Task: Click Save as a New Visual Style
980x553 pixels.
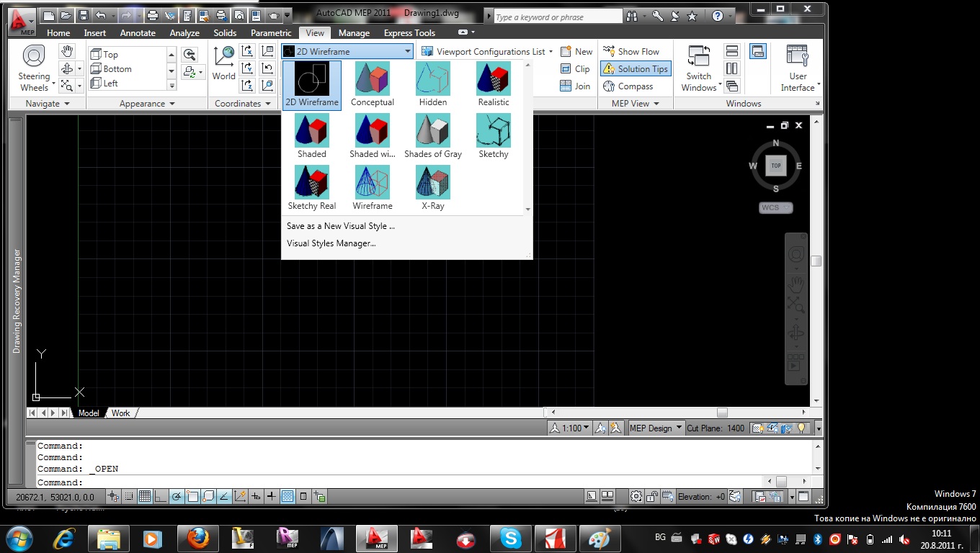Action: [x=341, y=226]
